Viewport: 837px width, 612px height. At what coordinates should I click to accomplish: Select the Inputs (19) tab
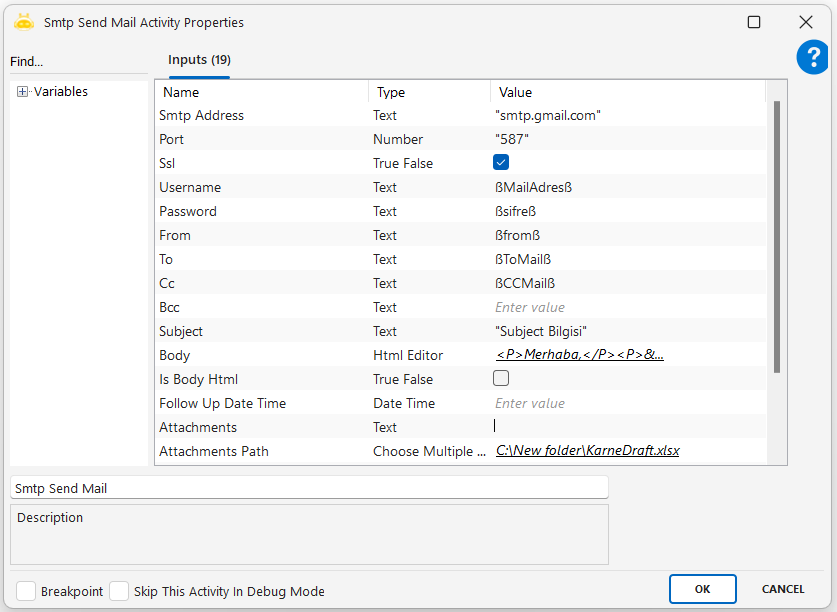pyautogui.click(x=199, y=60)
